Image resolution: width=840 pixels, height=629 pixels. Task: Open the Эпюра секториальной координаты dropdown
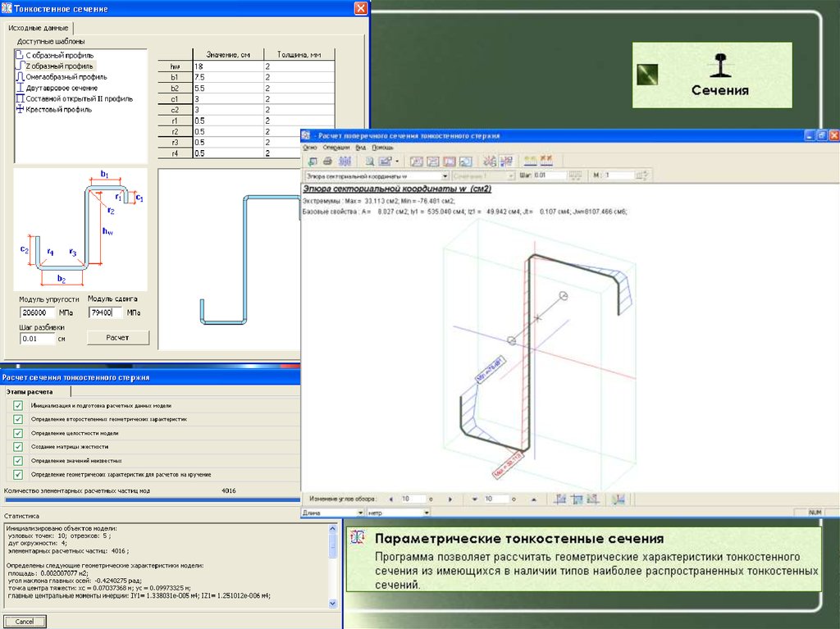[x=445, y=175]
